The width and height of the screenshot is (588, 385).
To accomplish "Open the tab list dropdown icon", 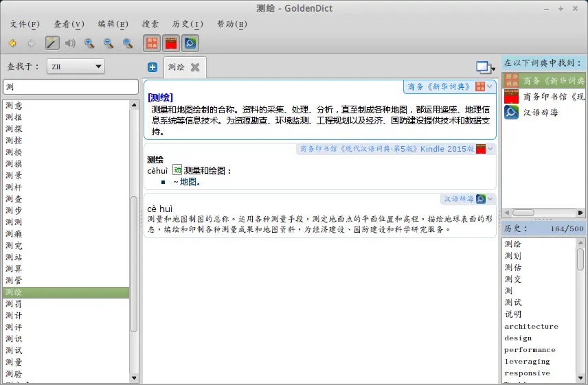I will point(486,67).
